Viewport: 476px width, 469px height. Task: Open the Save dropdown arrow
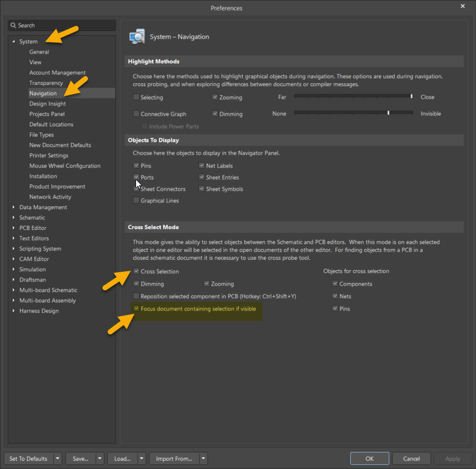coord(99,458)
